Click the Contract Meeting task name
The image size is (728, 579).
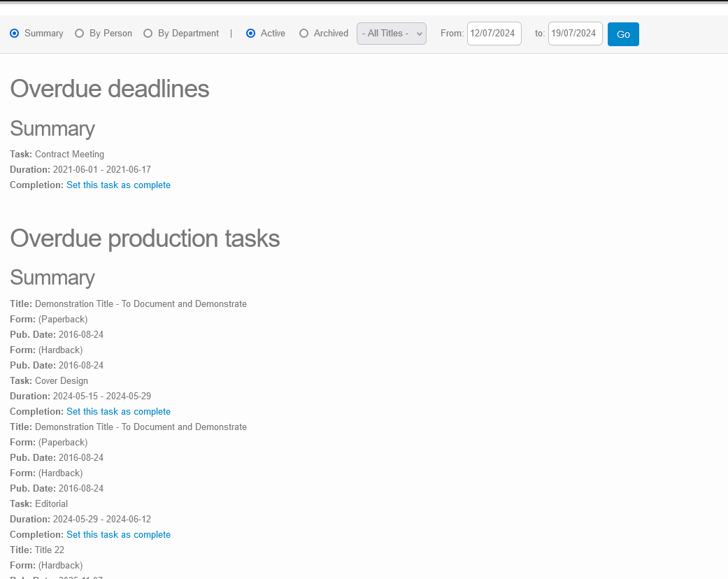pyautogui.click(x=69, y=155)
